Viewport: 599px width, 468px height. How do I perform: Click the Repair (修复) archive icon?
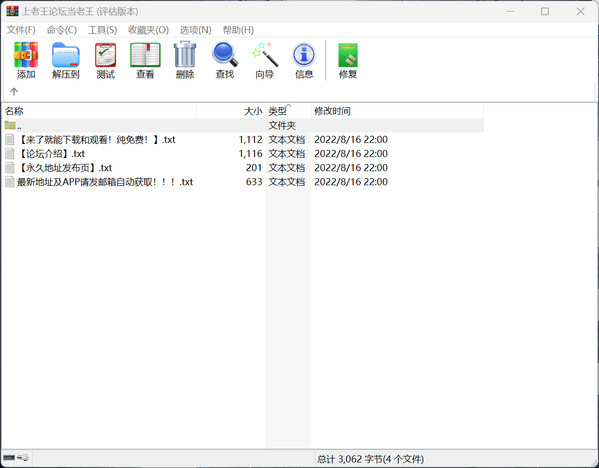coord(348,60)
